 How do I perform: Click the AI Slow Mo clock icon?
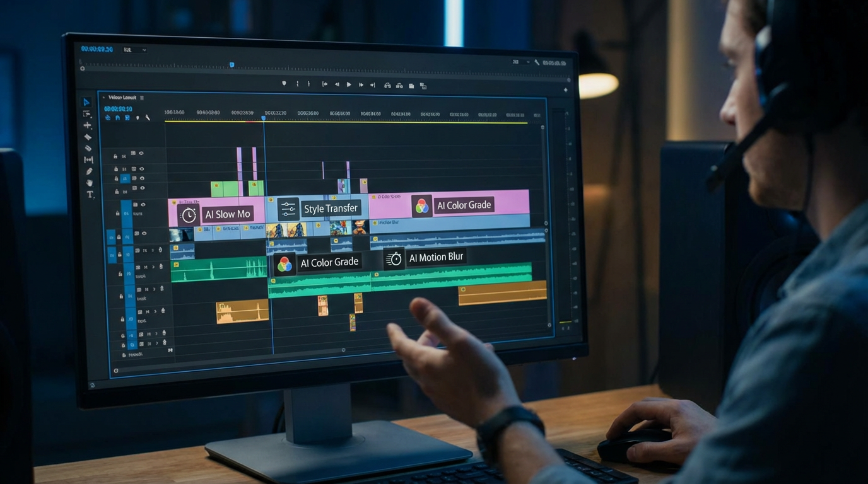pyautogui.click(x=189, y=214)
